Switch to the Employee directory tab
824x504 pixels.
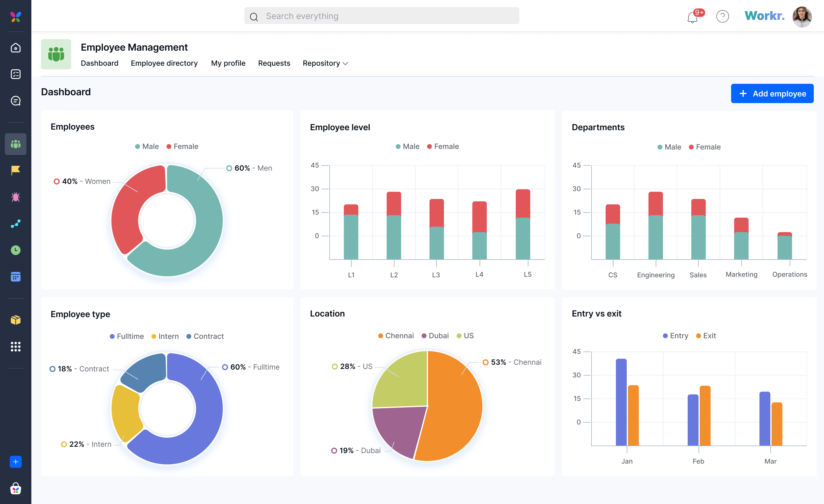point(164,63)
